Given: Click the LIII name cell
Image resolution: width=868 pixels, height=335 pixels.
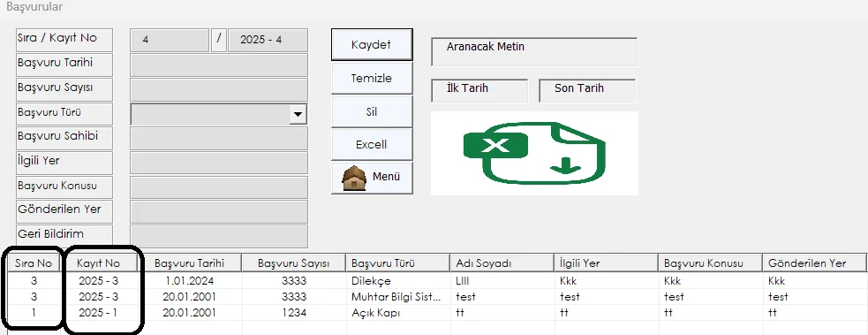Looking at the screenshot, I should pyautogui.click(x=502, y=281).
